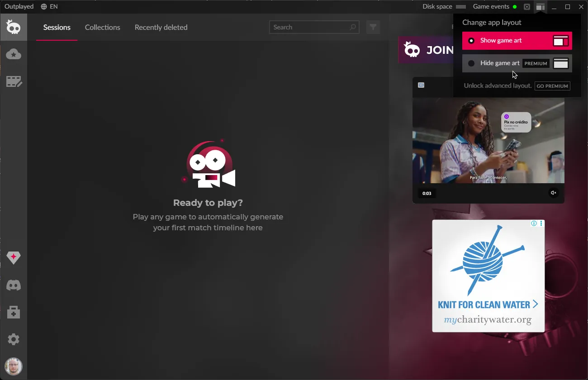Screen dimensions: 588x380
Task: Click the video advertisement thumbnail
Action: tap(488, 140)
